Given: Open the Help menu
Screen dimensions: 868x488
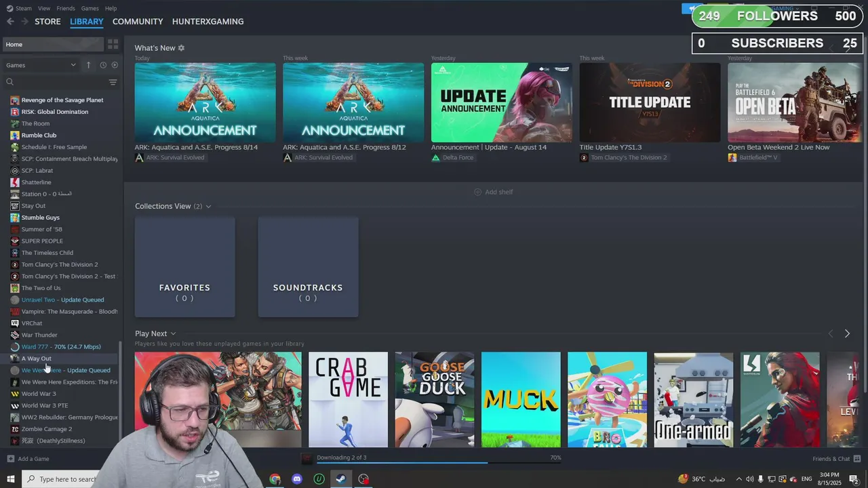Looking at the screenshot, I should (x=111, y=8).
